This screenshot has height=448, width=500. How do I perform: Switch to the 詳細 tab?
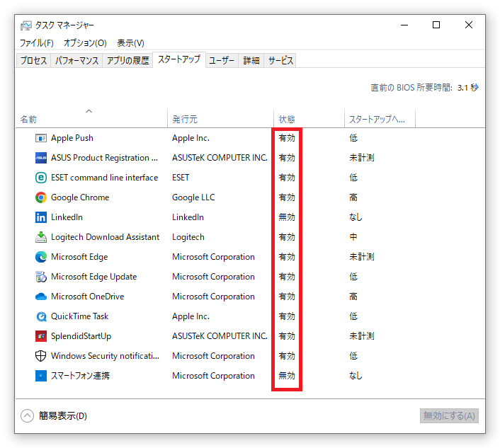pyautogui.click(x=251, y=61)
